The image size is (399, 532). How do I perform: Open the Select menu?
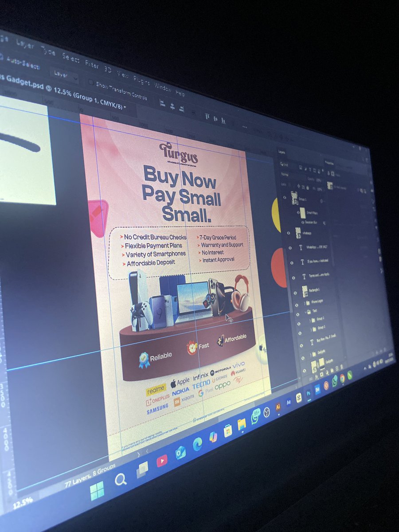(71, 59)
